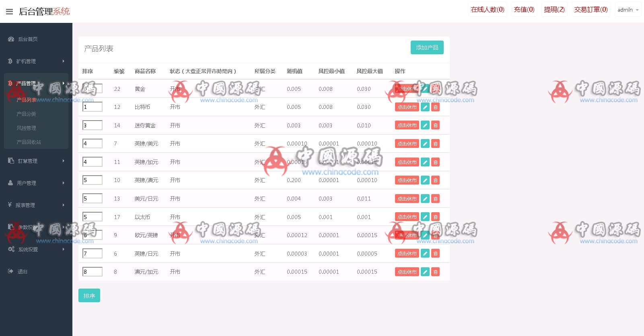Click 点击休市 for 英镑/美元
This screenshot has width=644, height=336.
click(x=407, y=143)
